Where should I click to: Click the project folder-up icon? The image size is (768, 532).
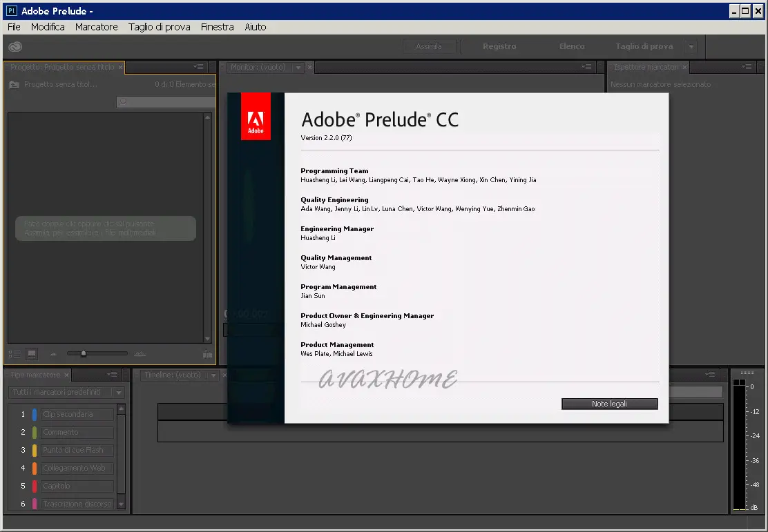coord(15,85)
